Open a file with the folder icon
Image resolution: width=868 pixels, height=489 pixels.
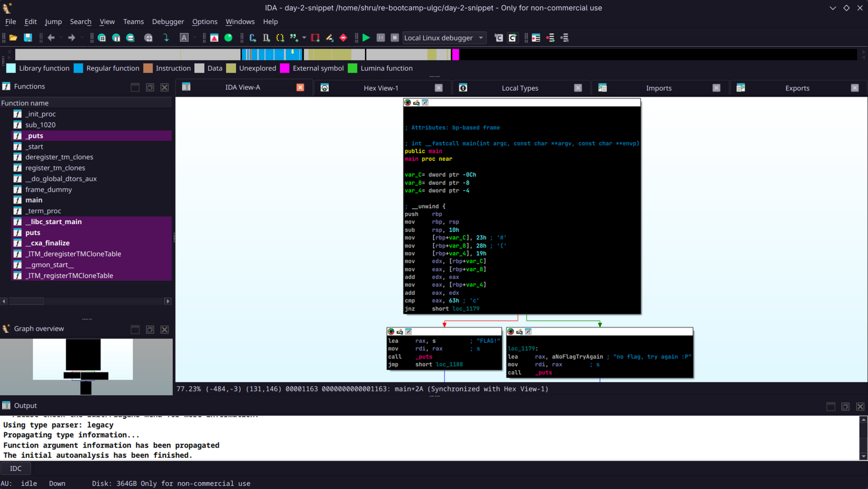point(13,38)
